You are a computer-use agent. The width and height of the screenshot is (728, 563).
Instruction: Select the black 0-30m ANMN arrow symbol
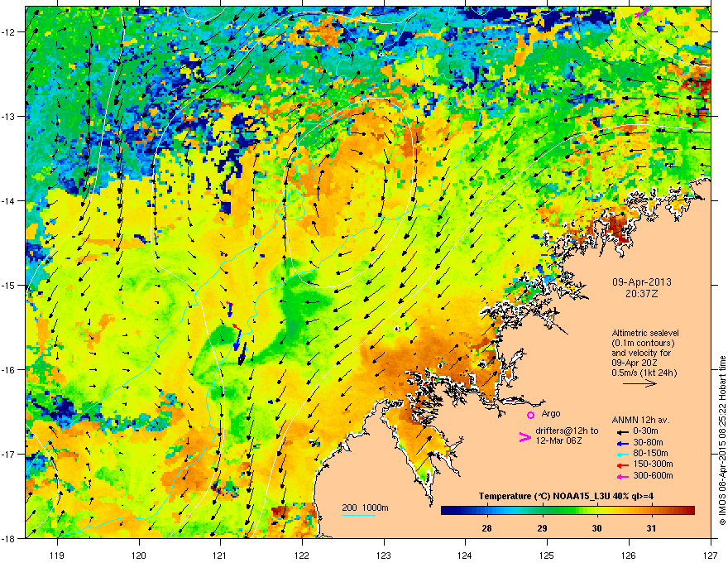click(623, 431)
